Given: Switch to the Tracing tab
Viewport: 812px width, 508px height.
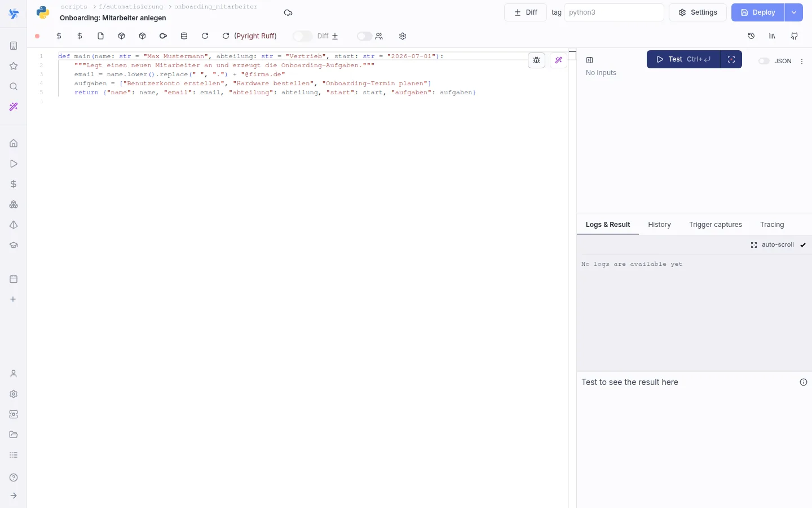Looking at the screenshot, I should click(x=772, y=225).
